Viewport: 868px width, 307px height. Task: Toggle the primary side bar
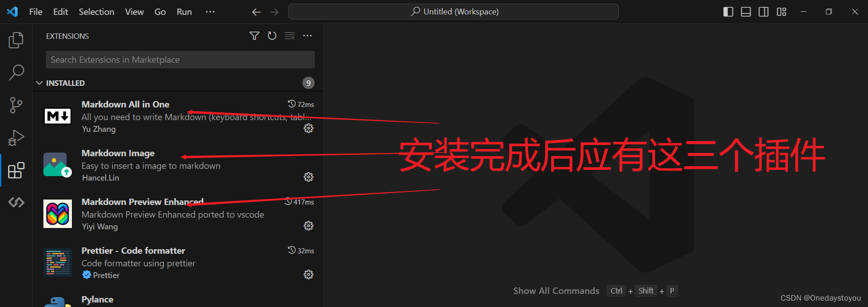coord(728,12)
